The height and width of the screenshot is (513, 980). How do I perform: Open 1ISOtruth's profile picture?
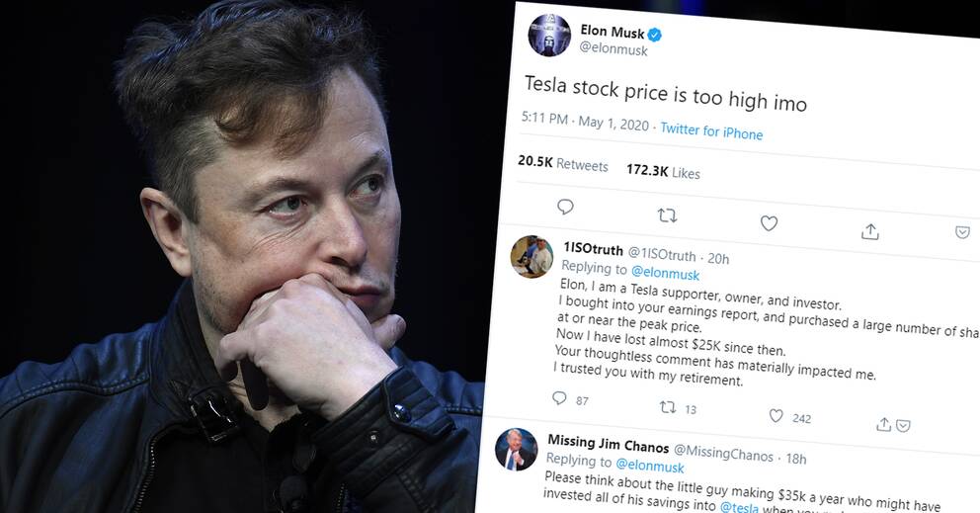pos(531,257)
